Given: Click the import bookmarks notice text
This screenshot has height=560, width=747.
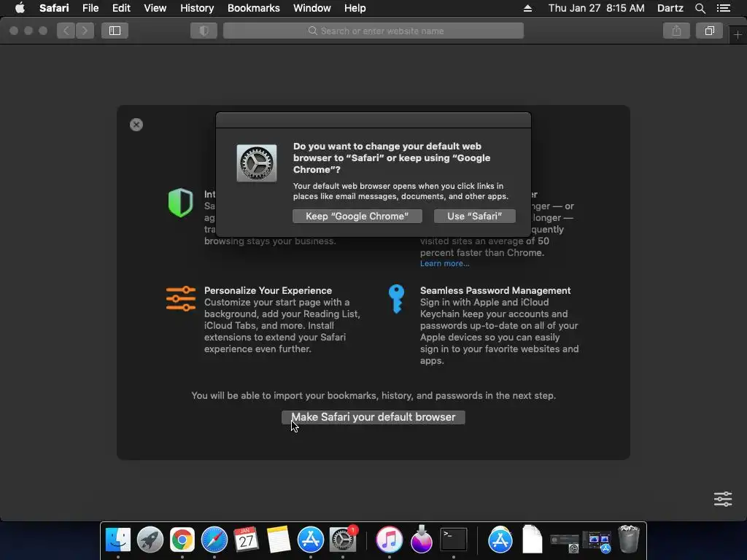Looking at the screenshot, I should 373,396.
